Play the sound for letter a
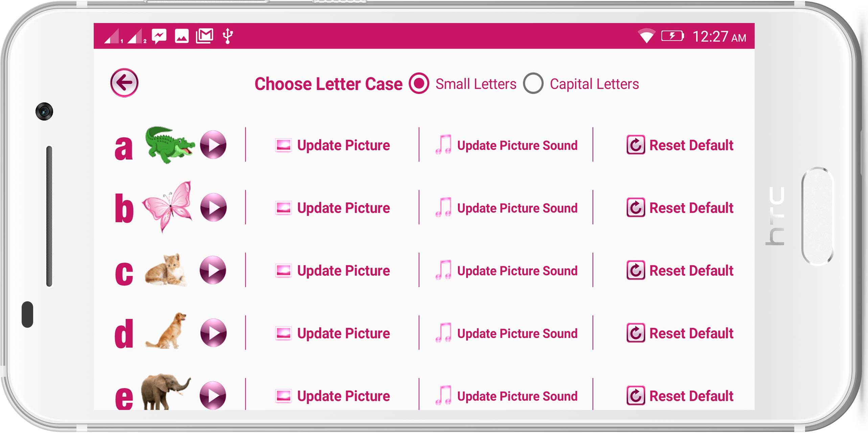The height and width of the screenshot is (434, 868). [213, 145]
